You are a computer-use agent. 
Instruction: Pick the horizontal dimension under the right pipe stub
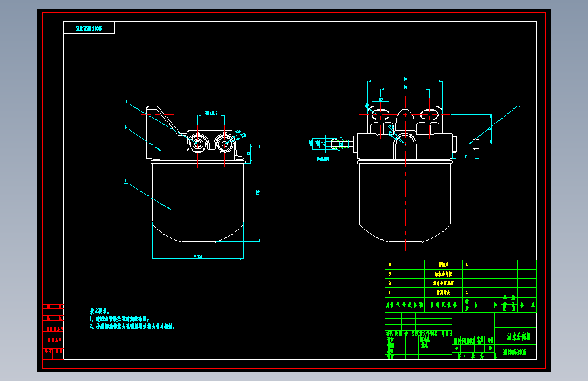tap(466, 157)
